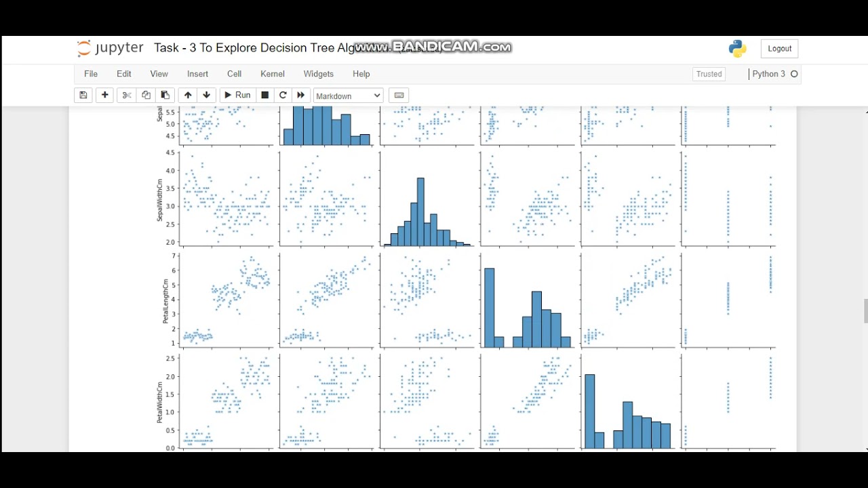The image size is (868, 488).
Task: Click the PetalWidthCm histogram plot
Action: pos(629,403)
